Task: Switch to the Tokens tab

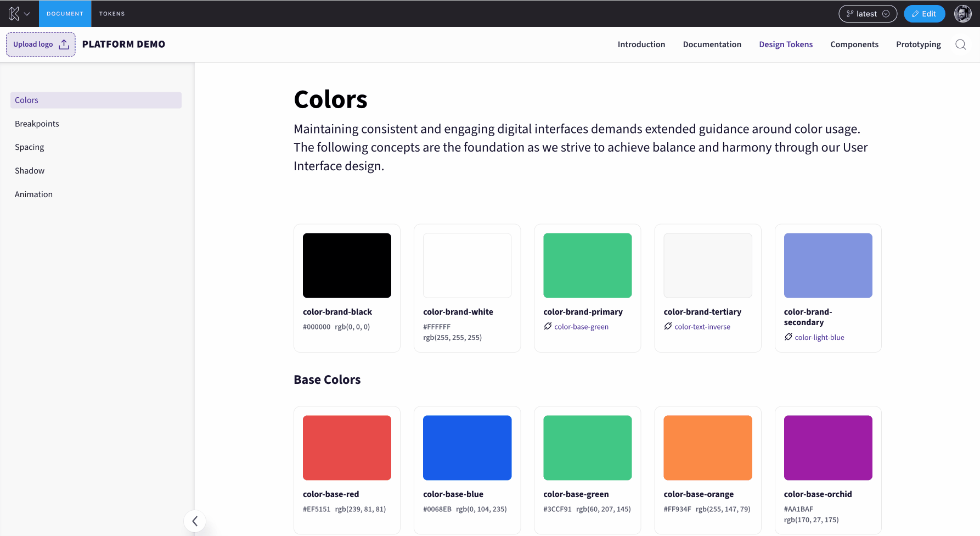Action: (112, 14)
